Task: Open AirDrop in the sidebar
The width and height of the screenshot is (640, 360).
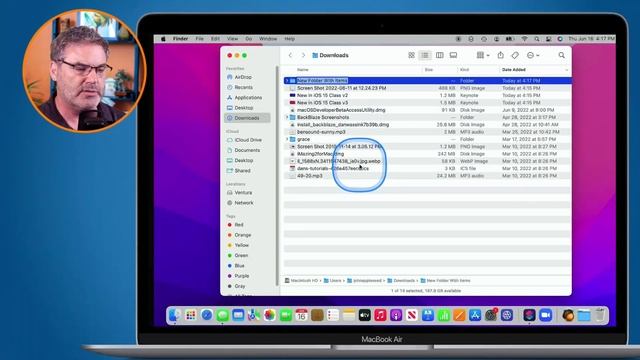Action: tap(243, 77)
